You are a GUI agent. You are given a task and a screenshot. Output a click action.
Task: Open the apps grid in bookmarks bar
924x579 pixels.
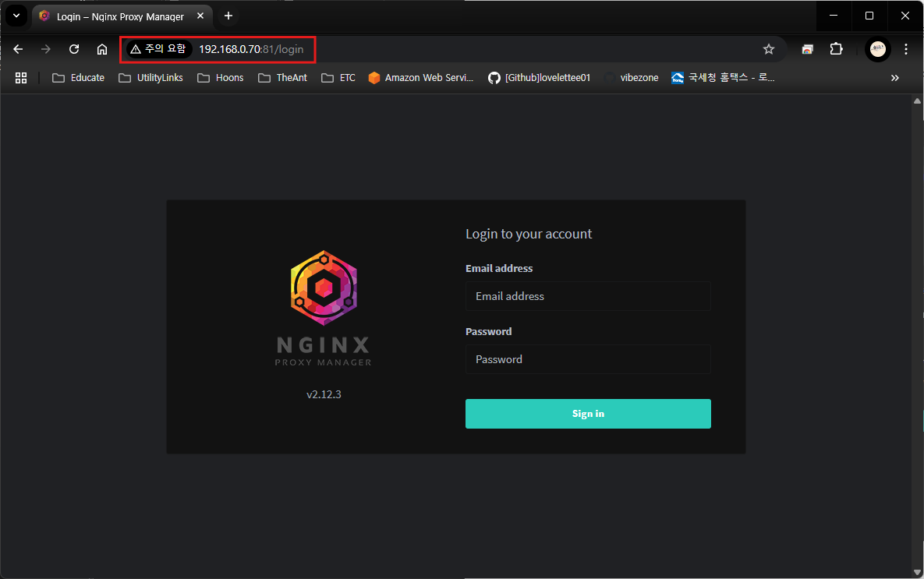(x=21, y=78)
